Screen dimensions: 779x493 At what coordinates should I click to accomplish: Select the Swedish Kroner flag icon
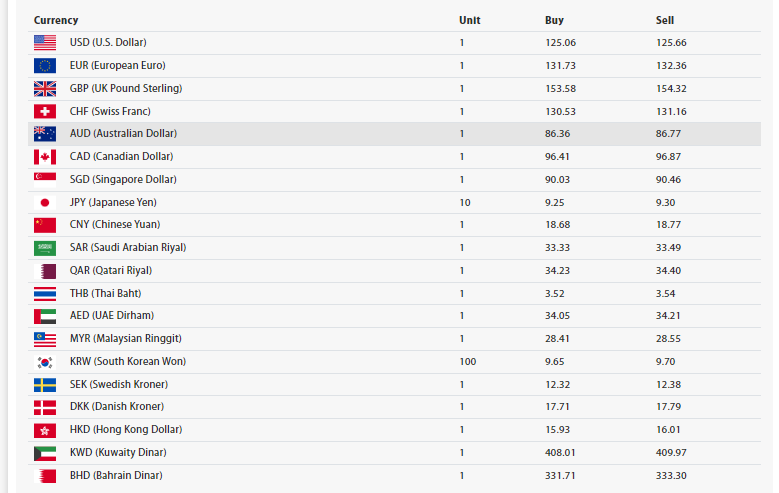[x=45, y=385]
